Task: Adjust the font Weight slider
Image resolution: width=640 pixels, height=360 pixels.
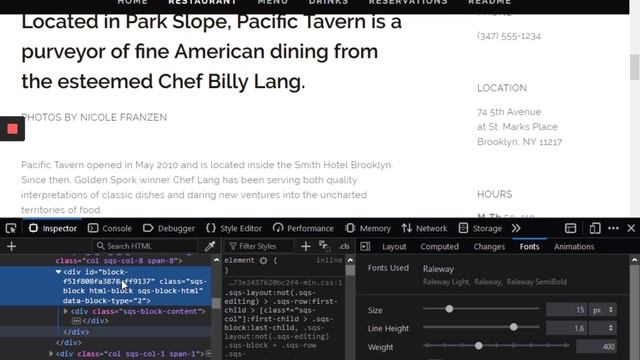Action: pyautogui.click(x=496, y=346)
